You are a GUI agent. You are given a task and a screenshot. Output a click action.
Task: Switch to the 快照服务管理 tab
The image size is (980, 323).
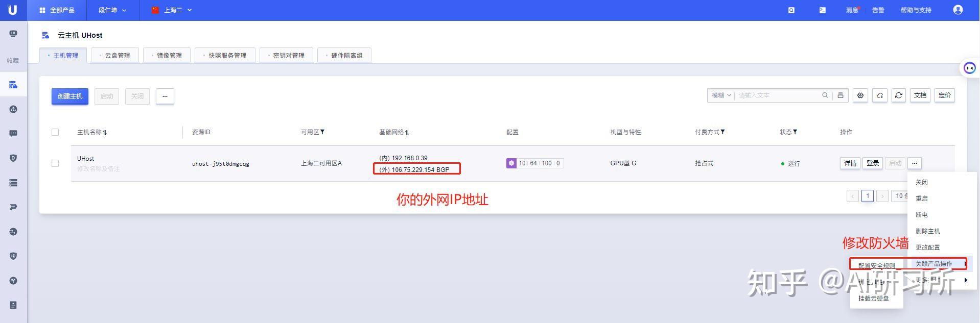click(x=225, y=56)
